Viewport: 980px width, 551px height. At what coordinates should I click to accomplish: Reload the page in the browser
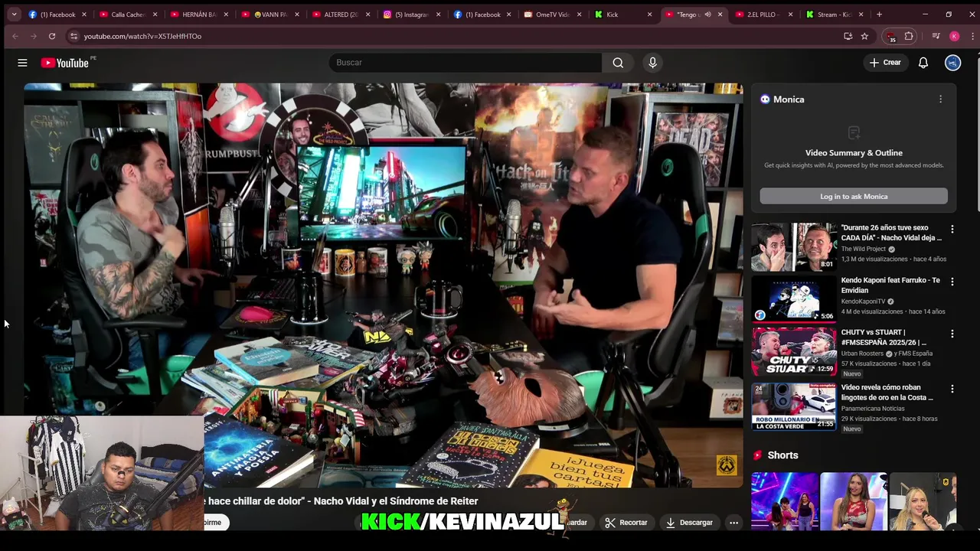click(51, 36)
